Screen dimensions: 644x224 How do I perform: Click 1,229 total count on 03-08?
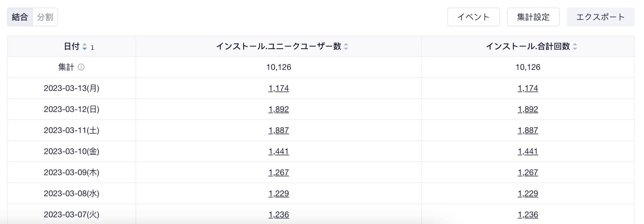pyautogui.click(x=528, y=194)
